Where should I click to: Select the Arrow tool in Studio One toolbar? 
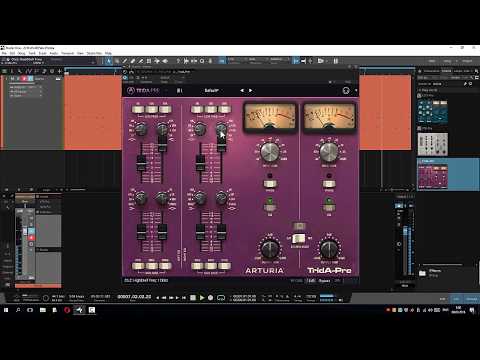click(109, 61)
